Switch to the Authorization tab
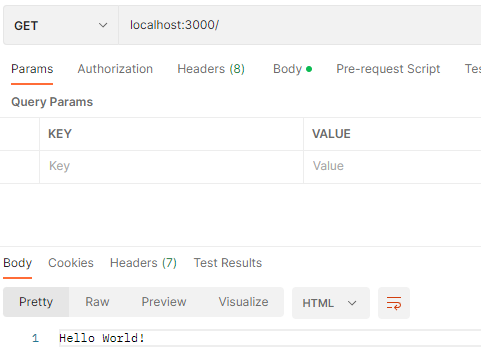 pyautogui.click(x=115, y=69)
